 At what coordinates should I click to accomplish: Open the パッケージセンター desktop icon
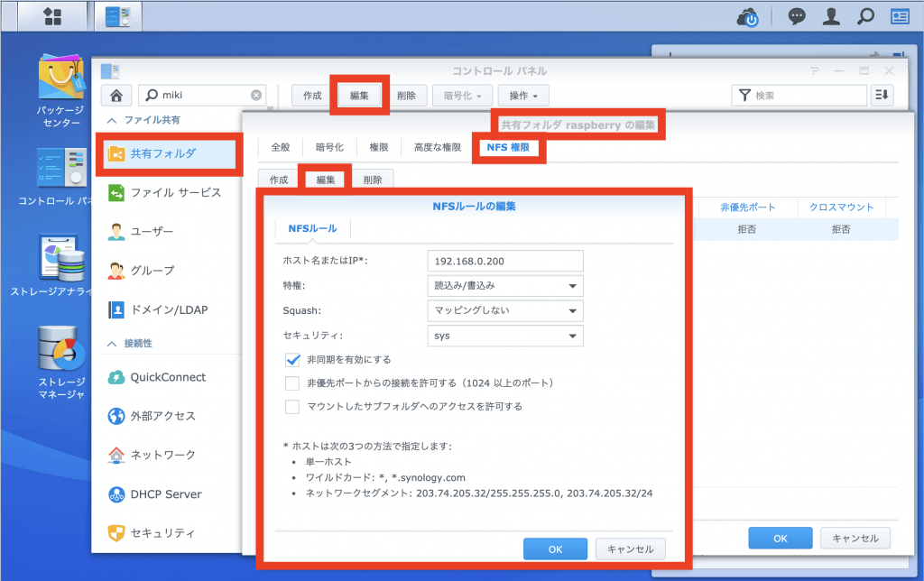point(61,81)
